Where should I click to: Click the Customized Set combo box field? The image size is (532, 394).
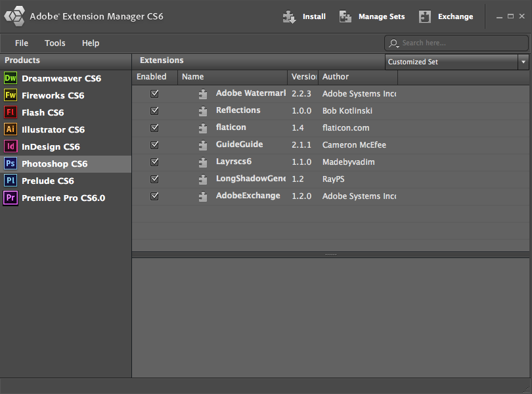452,62
